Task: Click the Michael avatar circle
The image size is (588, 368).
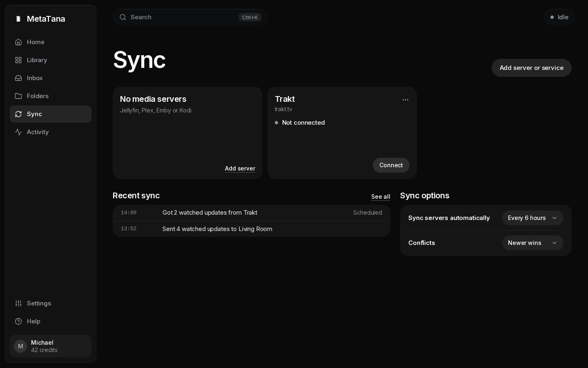Action: pyautogui.click(x=20, y=346)
